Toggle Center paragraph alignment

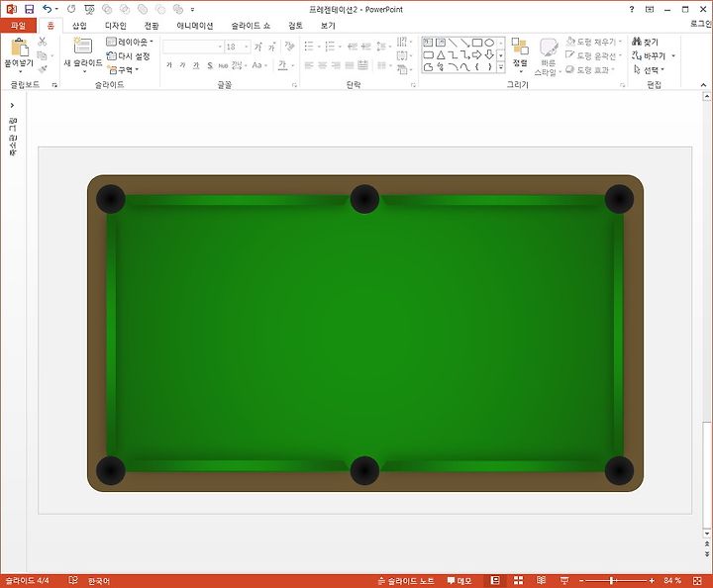323,65
